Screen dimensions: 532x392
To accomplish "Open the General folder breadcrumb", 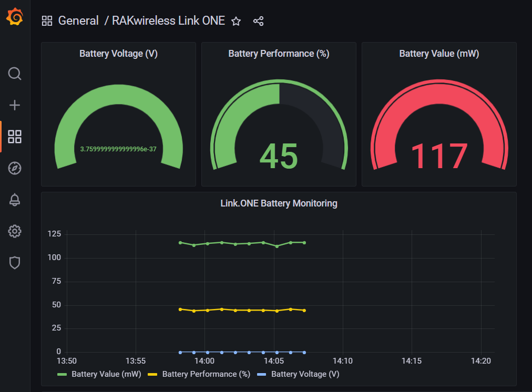I will point(78,20).
